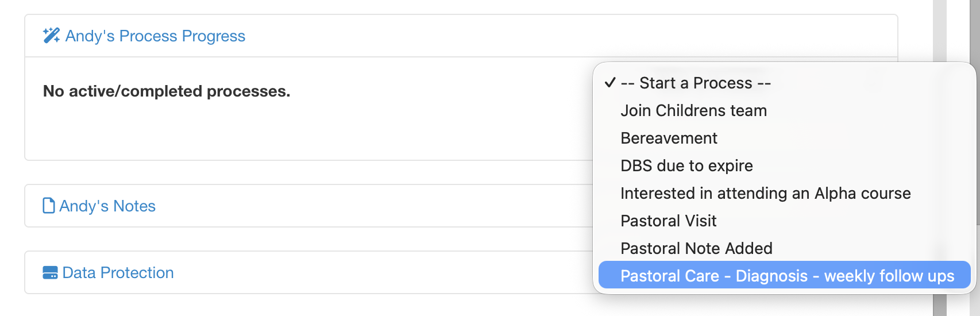Select Bereavement from the process list

coord(669,138)
